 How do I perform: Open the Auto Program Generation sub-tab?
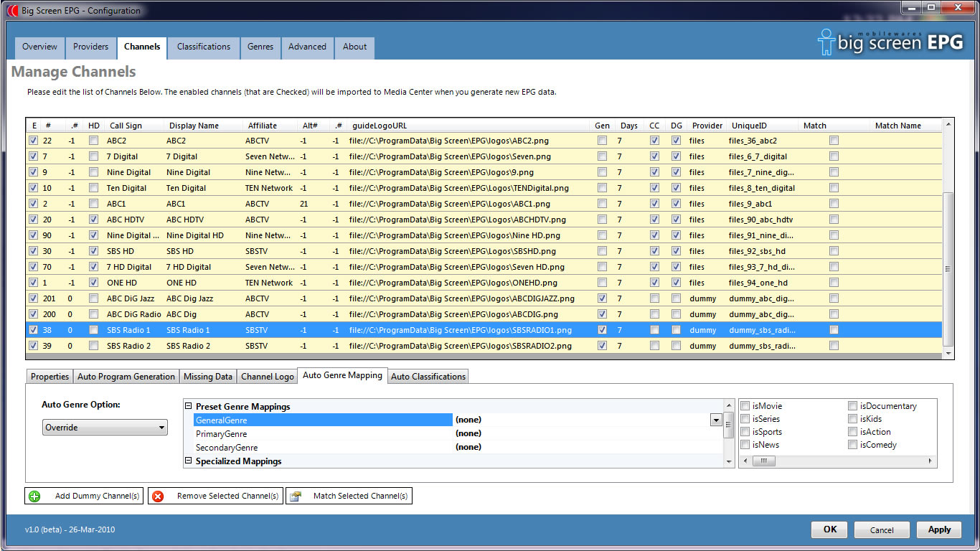tap(126, 377)
